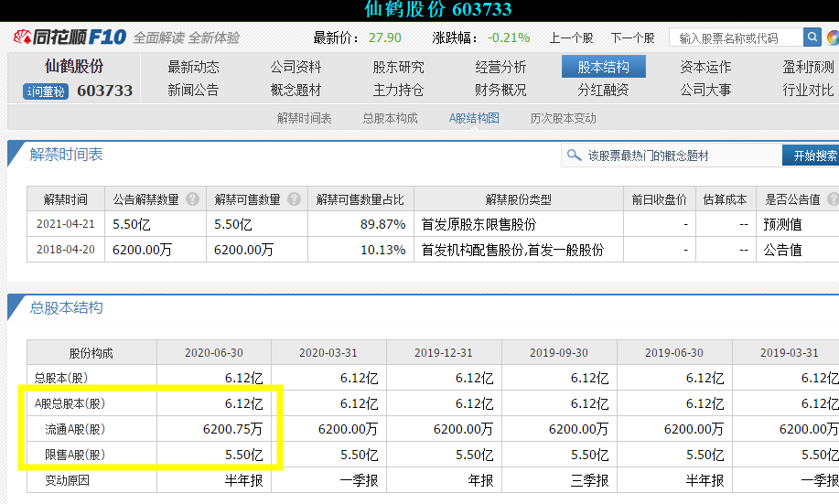Open the 分红融资 tab

coord(604,90)
